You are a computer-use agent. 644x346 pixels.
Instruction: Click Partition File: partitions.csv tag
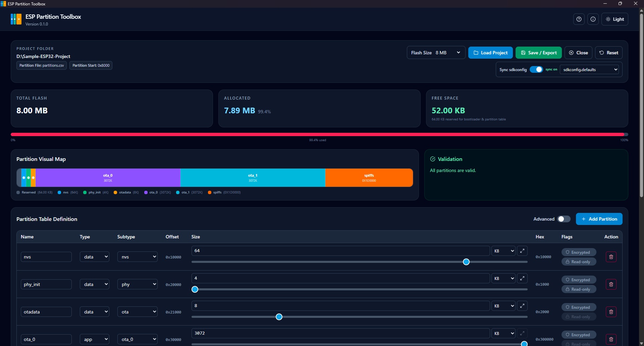[x=42, y=65]
